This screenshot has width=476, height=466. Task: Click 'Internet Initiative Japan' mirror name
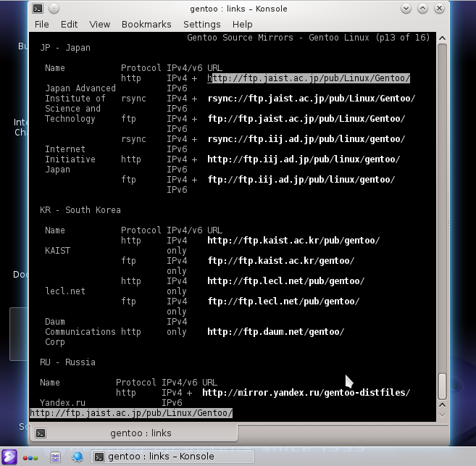click(70, 159)
